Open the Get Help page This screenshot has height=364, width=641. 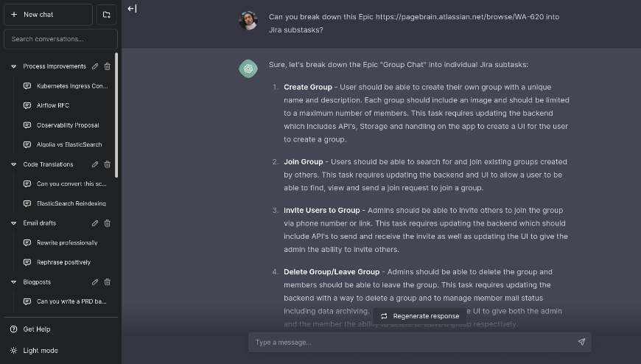[37, 329]
